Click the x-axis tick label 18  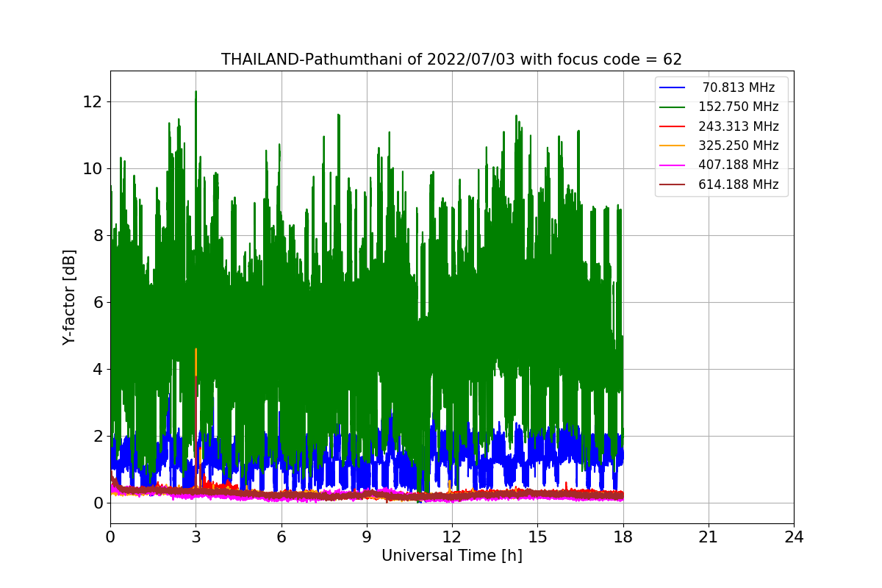pos(623,537)
